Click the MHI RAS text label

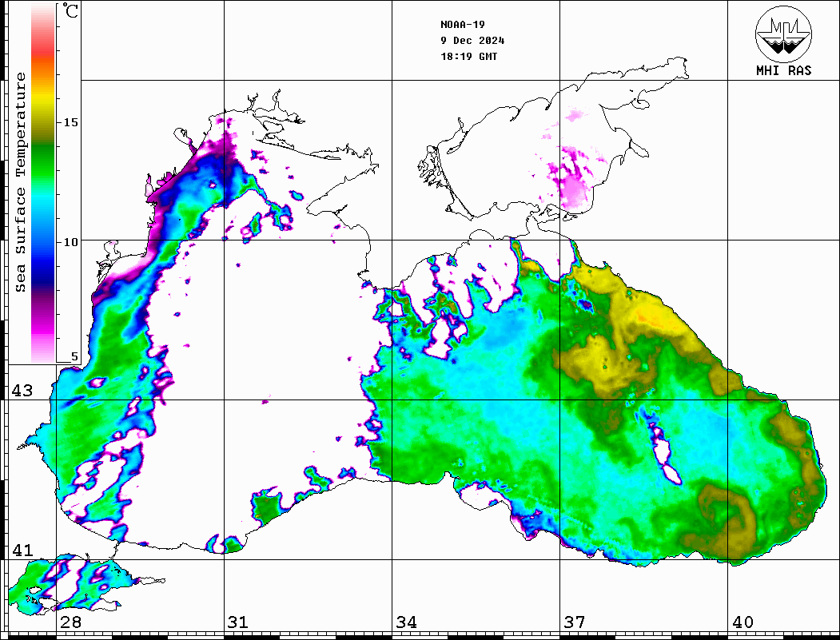pyautogui.click(x=783, y=70)
